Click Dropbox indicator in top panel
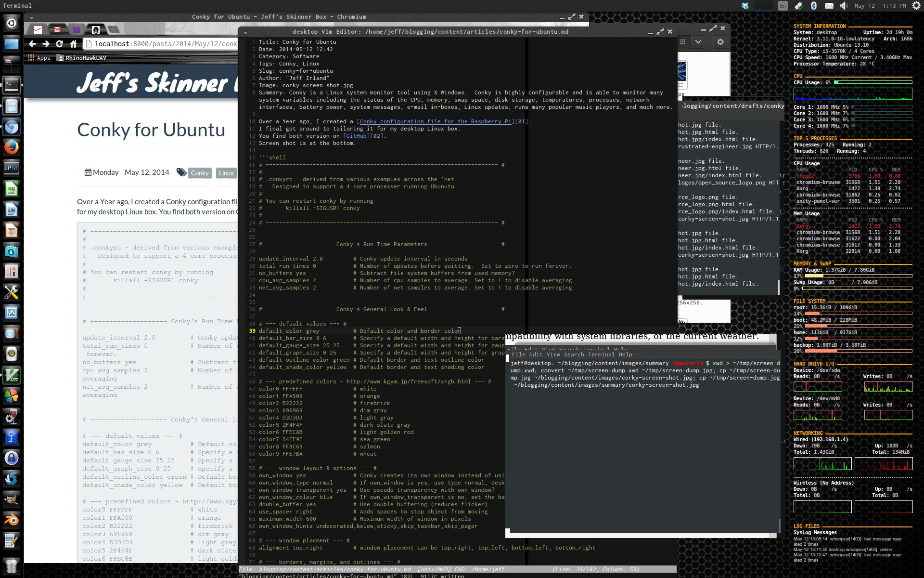924x578 pixels. point(745,6)
